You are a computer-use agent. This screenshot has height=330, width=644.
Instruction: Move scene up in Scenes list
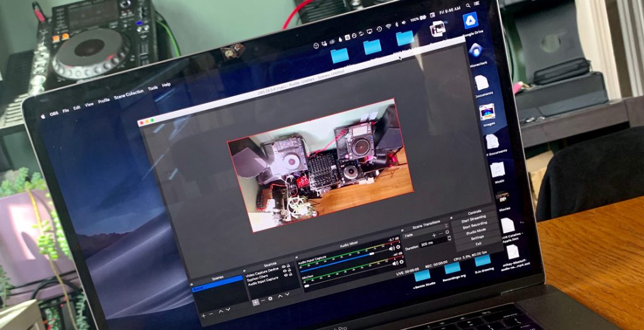pos(221,312)
